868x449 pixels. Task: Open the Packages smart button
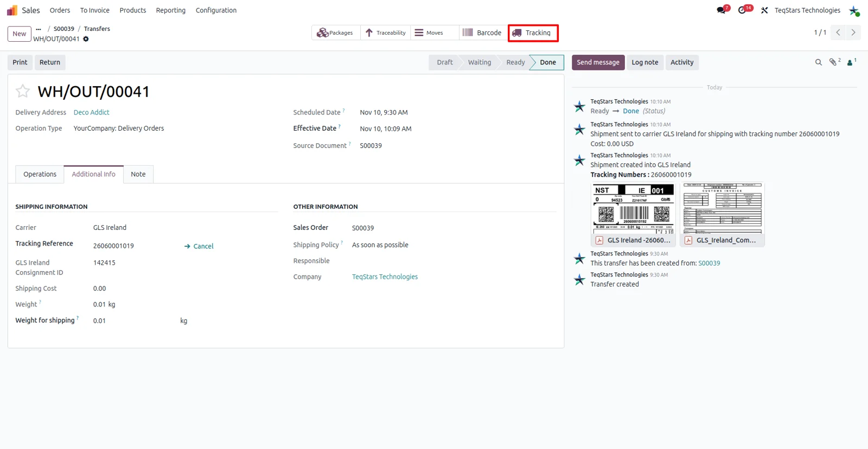pos(335,33)
